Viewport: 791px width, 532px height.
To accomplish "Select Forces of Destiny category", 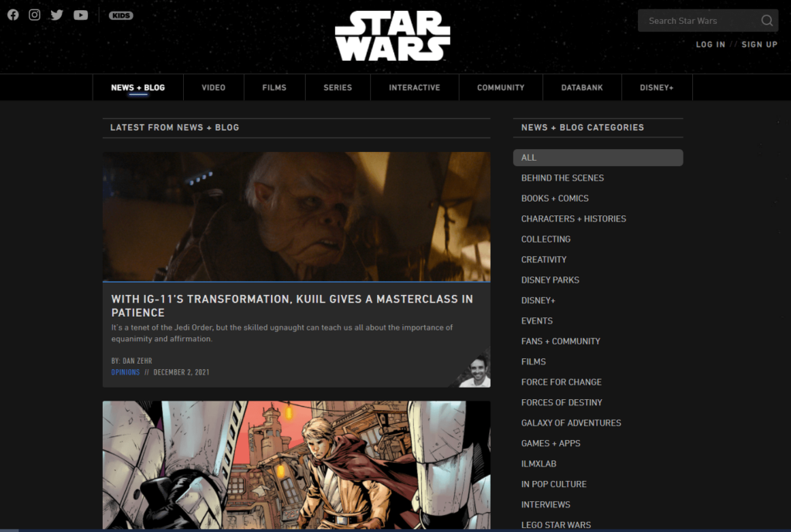I will (562, 402).
